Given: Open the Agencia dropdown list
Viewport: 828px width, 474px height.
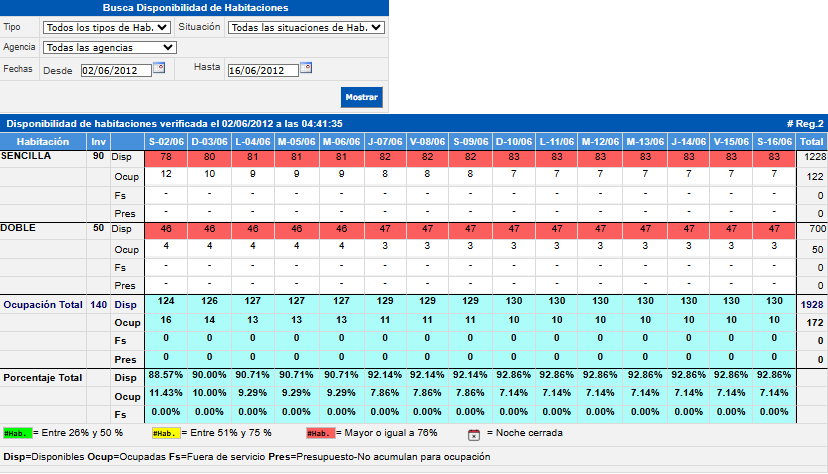Looking at the screenshot, I should pos(110,47).
